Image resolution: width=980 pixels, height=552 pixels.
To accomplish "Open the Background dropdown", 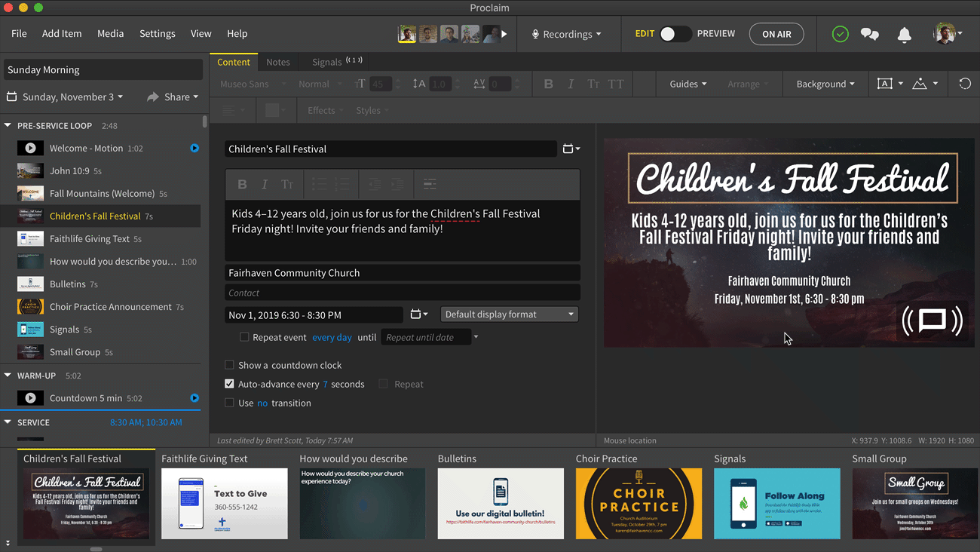I will 825,84.
